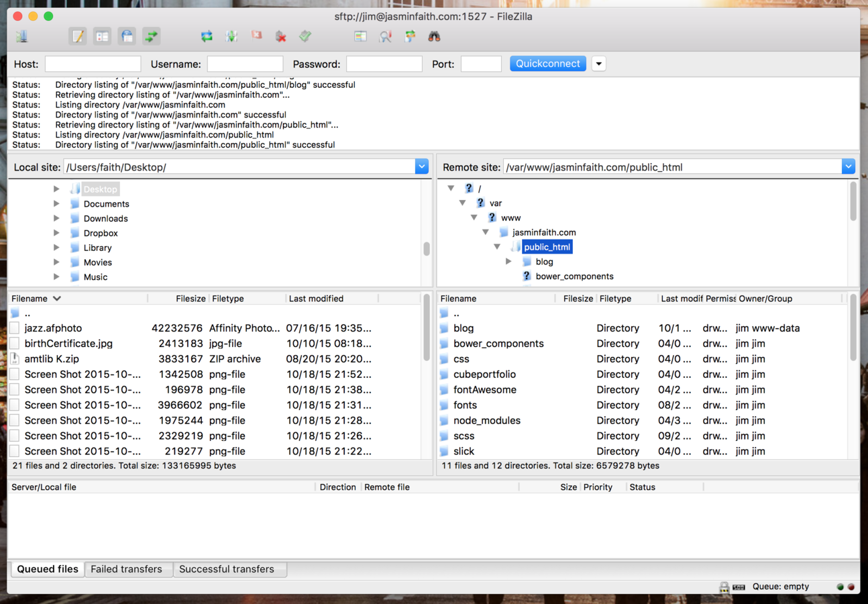
Task: Open the Remote site path dropdown
Action: pos(849,166)
